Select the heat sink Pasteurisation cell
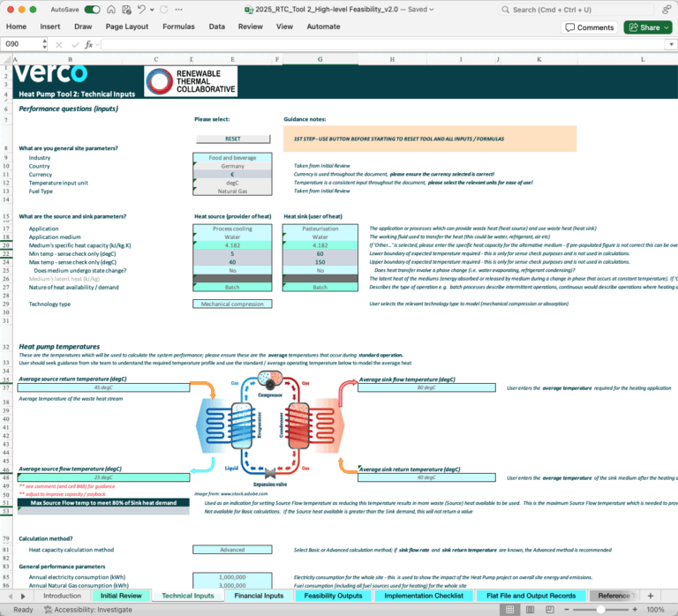This screenshot has width=678, height=616. coord(320,229)
